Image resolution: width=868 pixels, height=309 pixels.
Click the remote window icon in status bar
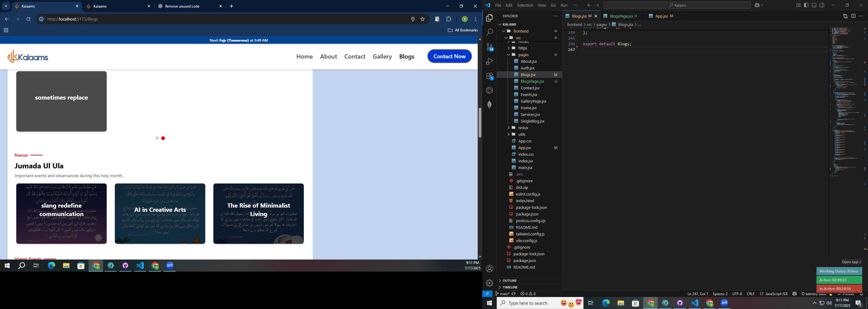pyautogui.click(x=487, y=294)
